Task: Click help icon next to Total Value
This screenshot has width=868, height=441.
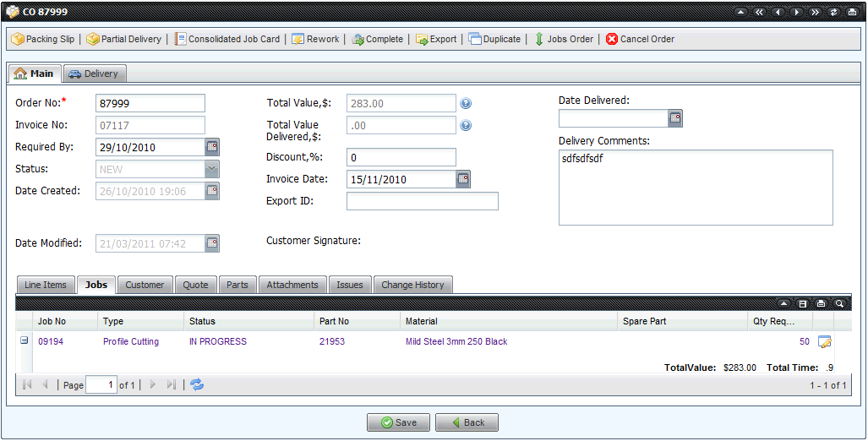Action: coord(466,104)
